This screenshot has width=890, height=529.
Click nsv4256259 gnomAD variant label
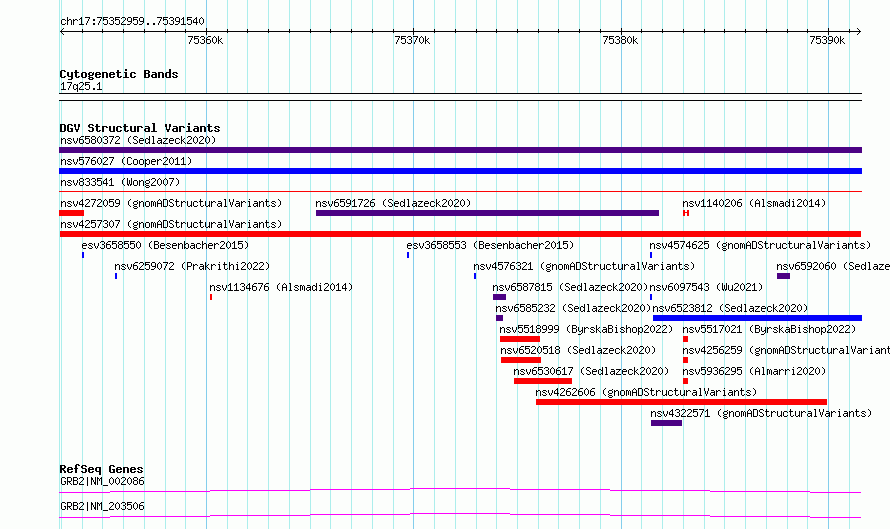click(x=786, y=350)
